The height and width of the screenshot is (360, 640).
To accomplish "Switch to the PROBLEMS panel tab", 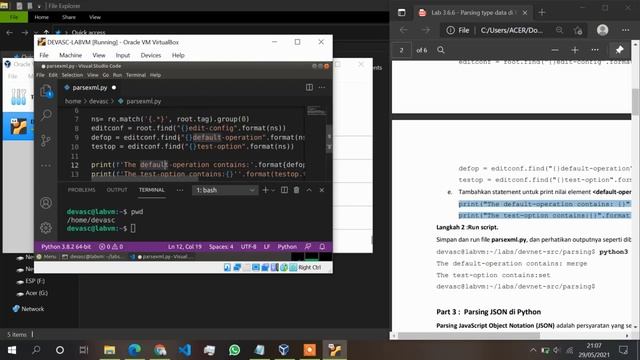I will [81, 190].
